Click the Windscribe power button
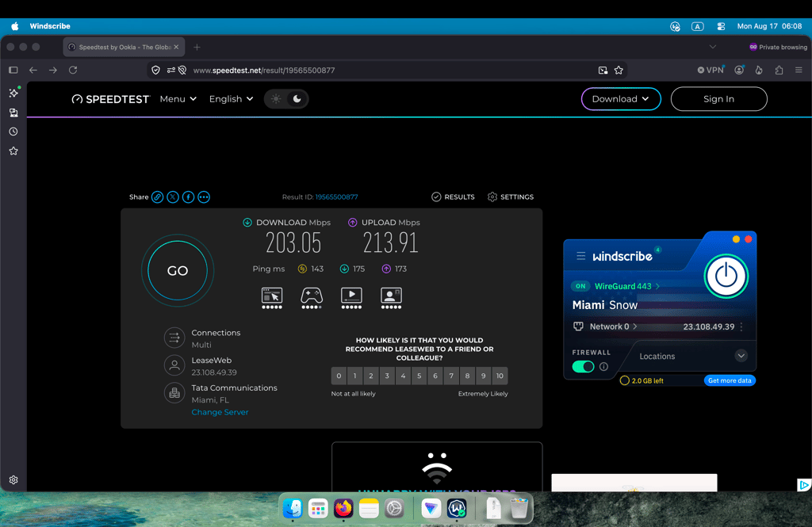 (726, 276)
